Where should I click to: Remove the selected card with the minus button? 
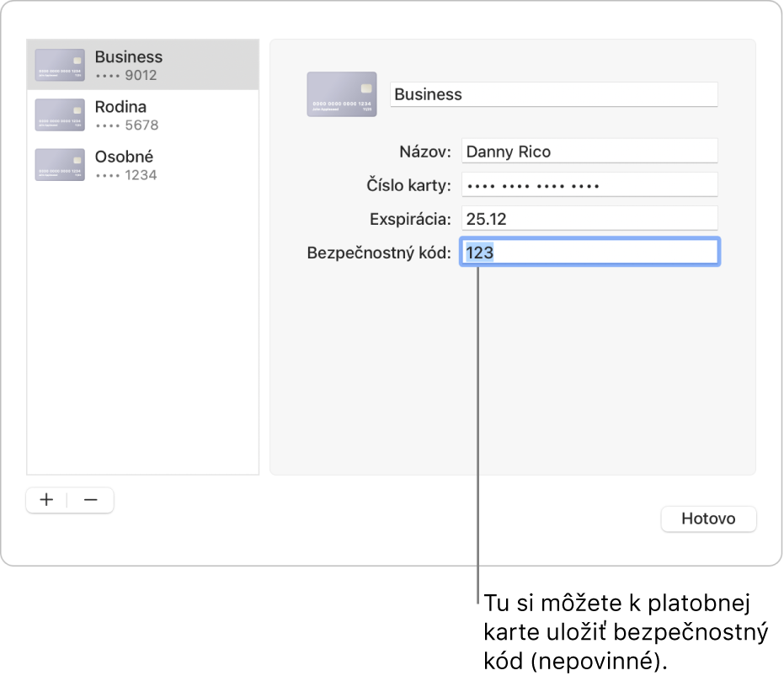(91, 500)
